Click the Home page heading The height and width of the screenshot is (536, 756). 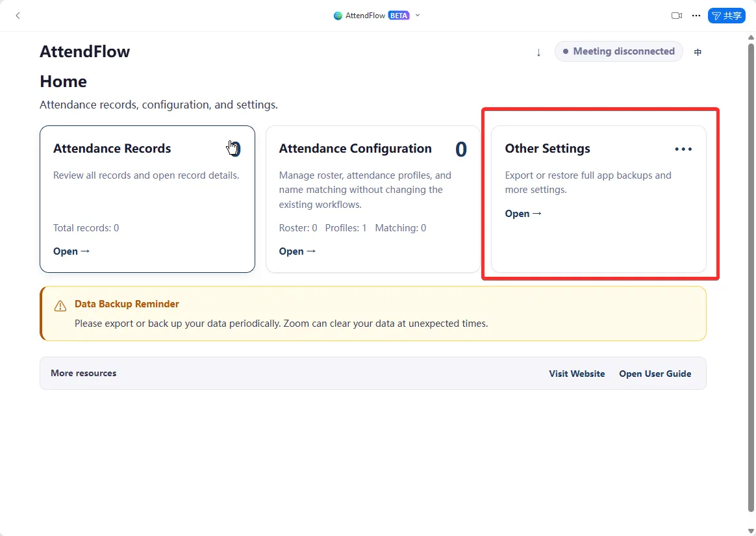pyautogui.click(x=63, y=81)
